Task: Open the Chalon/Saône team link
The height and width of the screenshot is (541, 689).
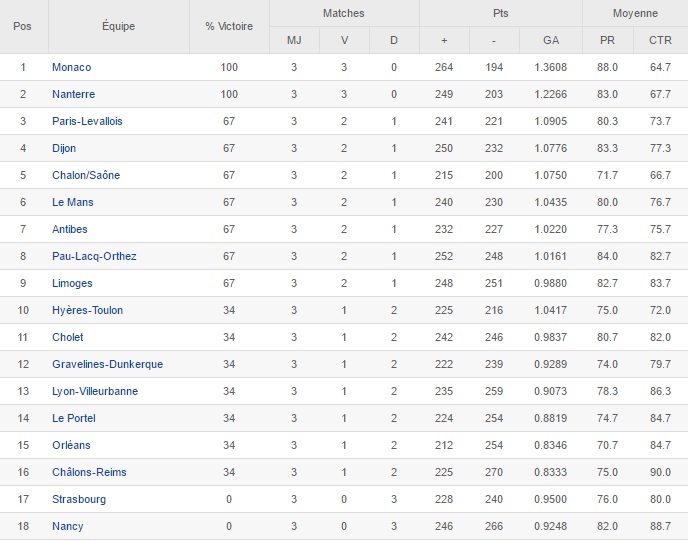Action: click(86, 175)
